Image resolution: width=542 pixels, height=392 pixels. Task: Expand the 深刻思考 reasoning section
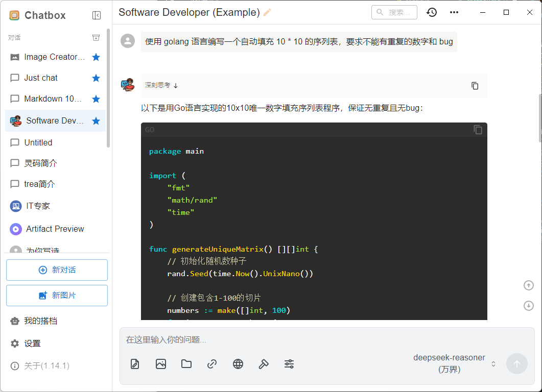tap(161, 85)
